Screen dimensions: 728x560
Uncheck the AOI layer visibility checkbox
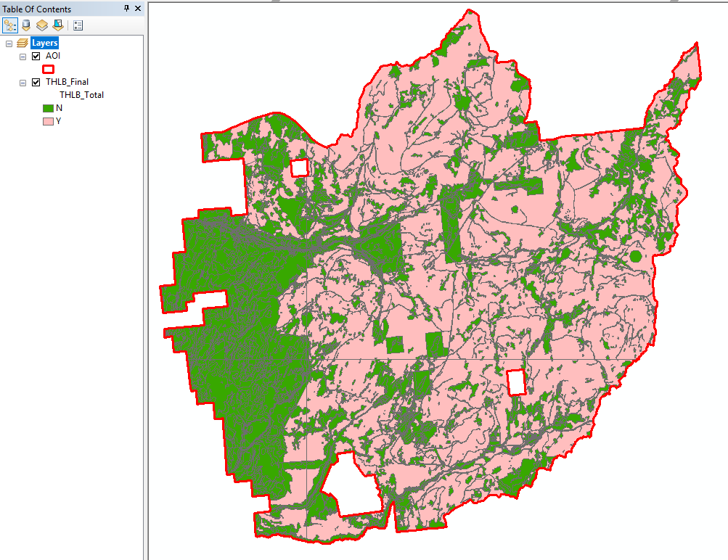point(36,56)
